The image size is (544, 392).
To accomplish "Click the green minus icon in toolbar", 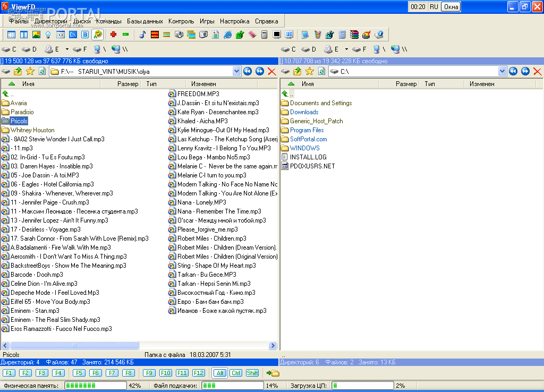I will pyautogui.click(x=125, y=35).
